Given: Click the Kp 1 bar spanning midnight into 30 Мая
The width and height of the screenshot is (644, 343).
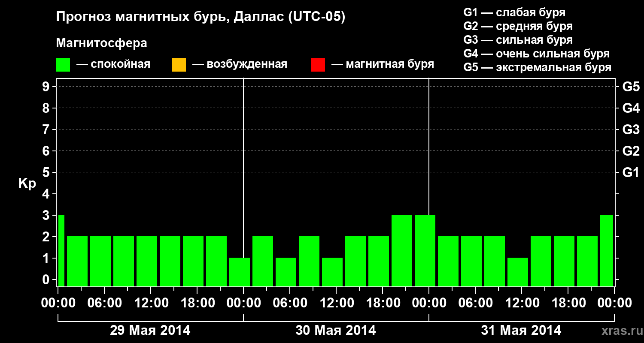Looking at the screenshot, I should [240, 272].
